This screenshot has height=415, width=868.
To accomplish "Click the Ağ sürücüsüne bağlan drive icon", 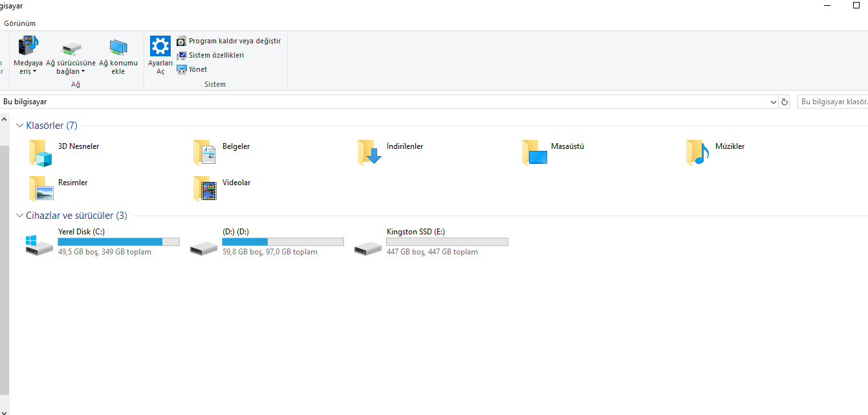I will tap(71, 48).
